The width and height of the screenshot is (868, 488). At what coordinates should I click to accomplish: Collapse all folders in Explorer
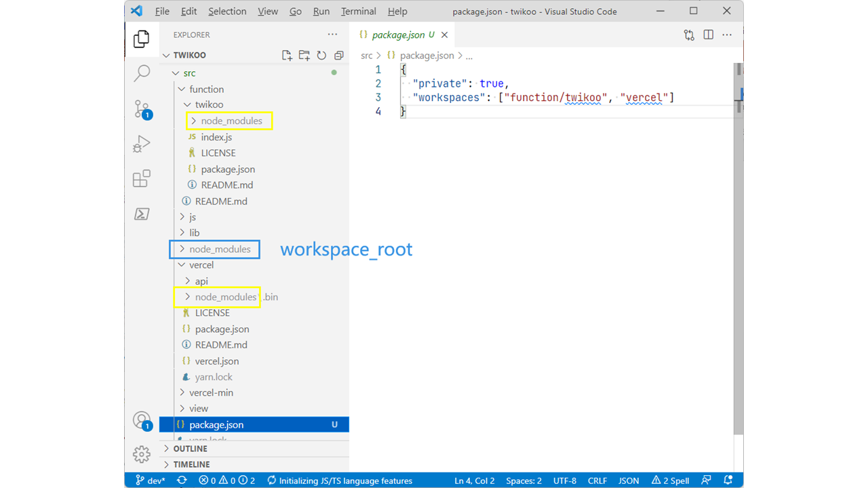pos(338,56)
